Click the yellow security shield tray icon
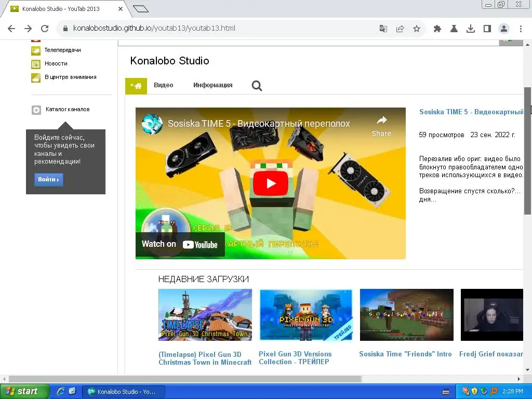 click(x=475, y=392)
